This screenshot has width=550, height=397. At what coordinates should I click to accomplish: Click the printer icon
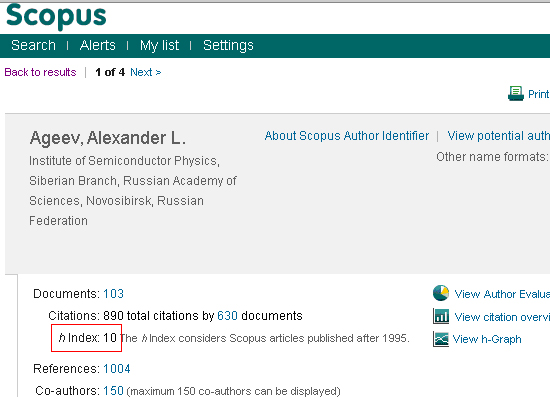pyautogui.click(x=516, y=94)
